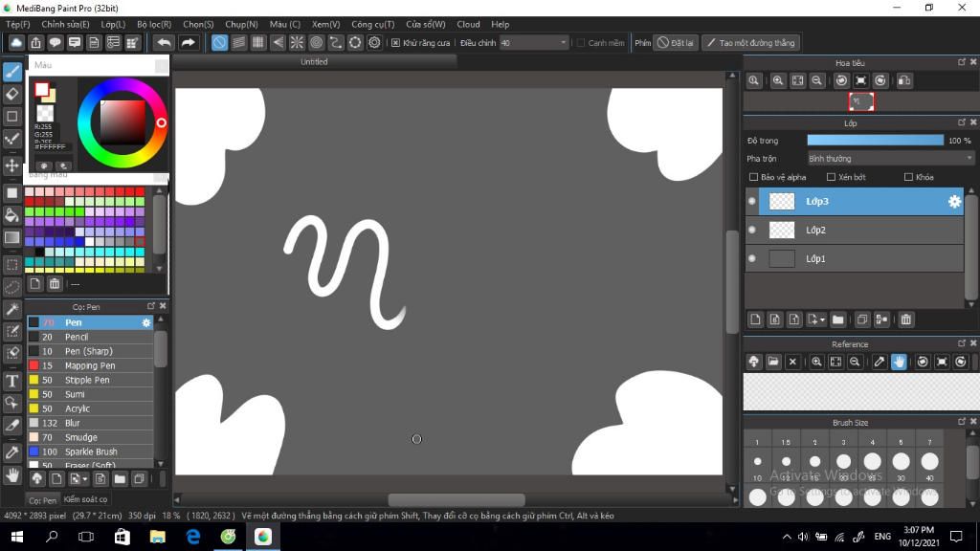Select the Brush tool in left toolbar
Screen dimensions: 980x551
point(11,72)
